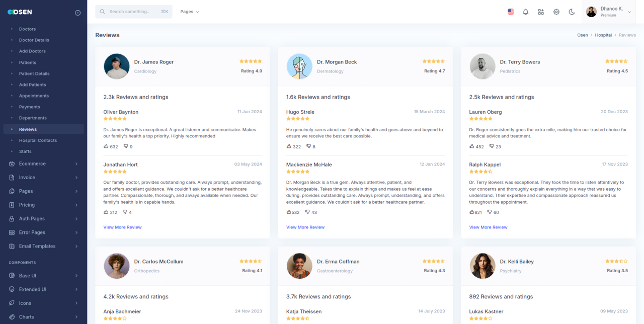Dislike Ralph Kappel's review
Viewport: 644px width, 324px height.
pyautogui.click(x=490, y=212)
